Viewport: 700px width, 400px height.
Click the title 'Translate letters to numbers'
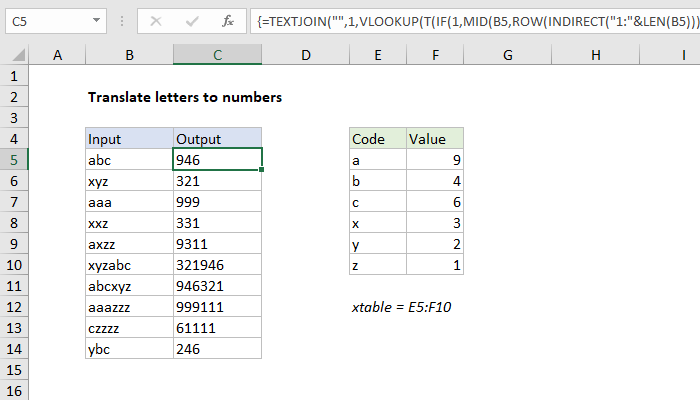185,97
